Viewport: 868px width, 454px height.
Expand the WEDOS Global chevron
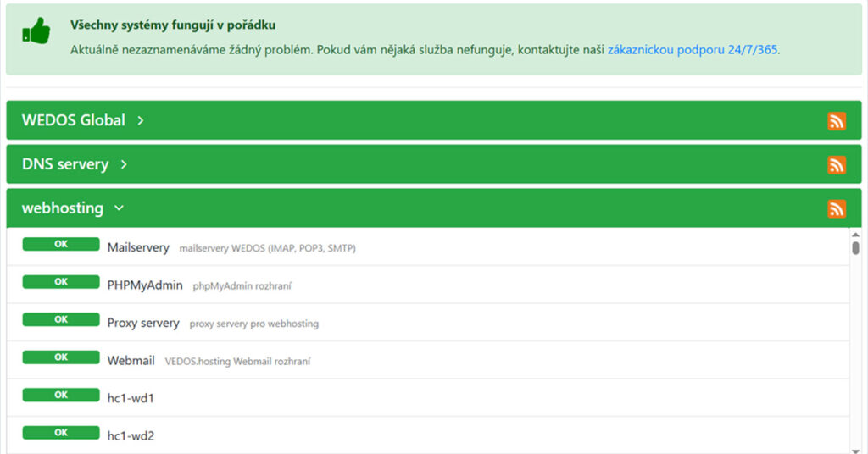(141, 120)
